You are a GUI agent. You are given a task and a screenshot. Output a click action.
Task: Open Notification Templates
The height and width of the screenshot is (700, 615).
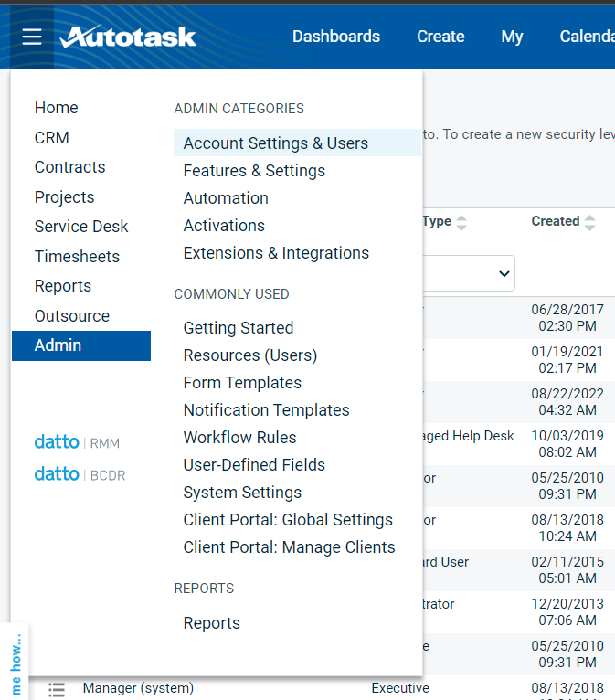coord(267,409)
